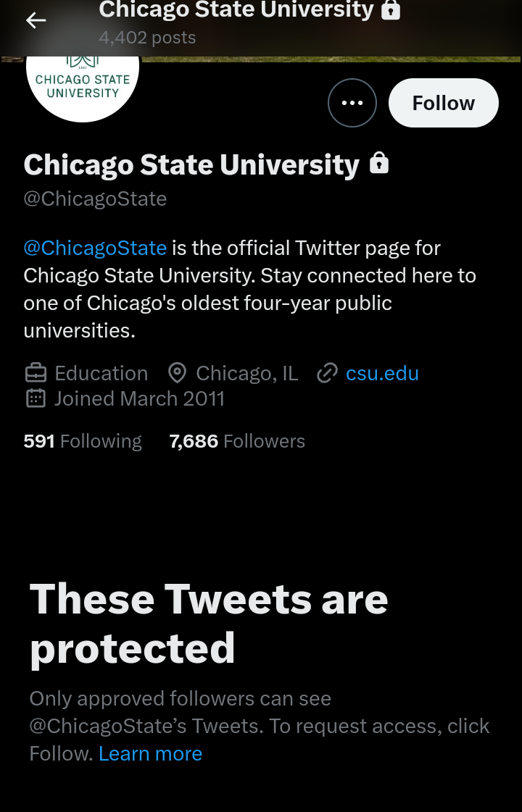Click the calendar icon next to Joined

36,398
